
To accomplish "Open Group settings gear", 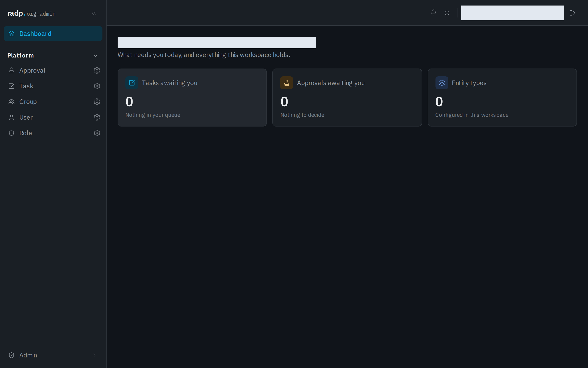I will click(x=97, y=102).
